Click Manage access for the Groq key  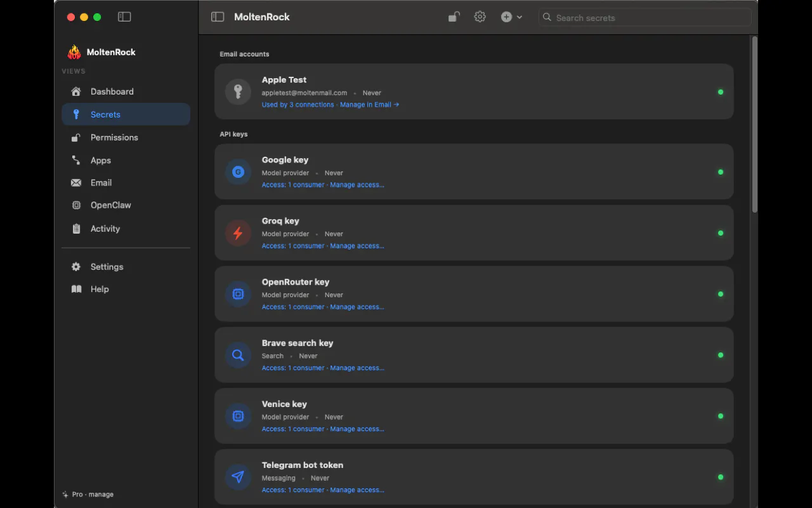pyautogui.click(x=357, y=246)
